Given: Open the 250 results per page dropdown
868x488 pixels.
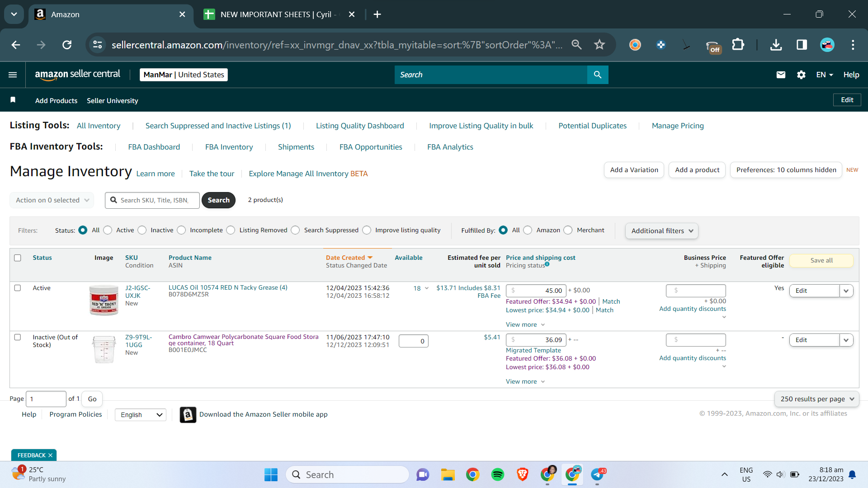Looking at the screenshot, I should 816,399.
